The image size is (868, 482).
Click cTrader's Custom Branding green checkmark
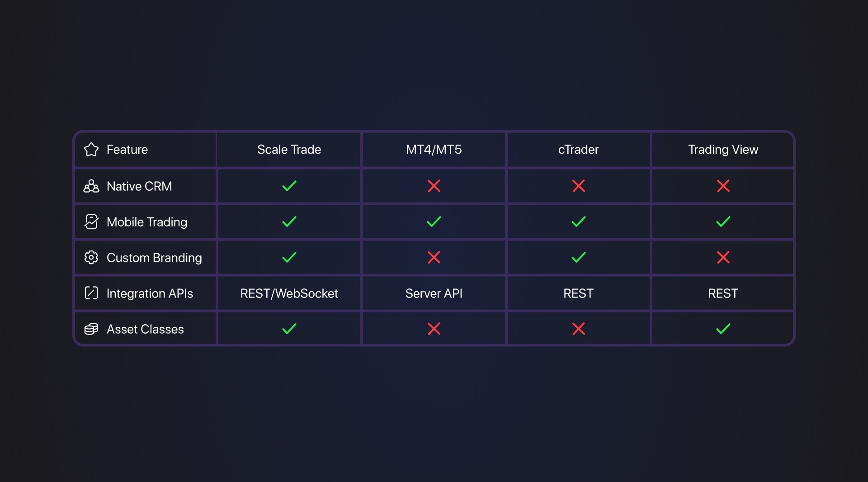click(579, 258)
